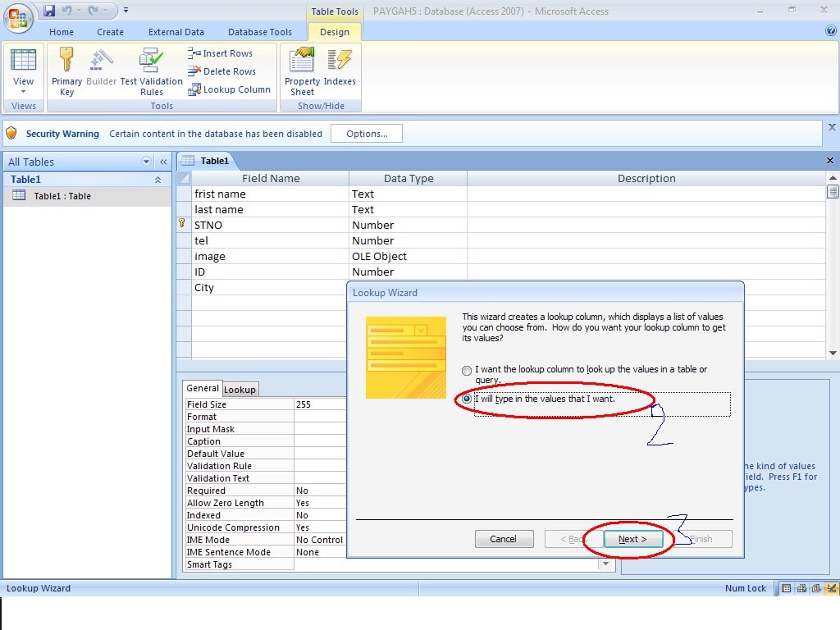Open the Database Tools ribbon tab
Image resolution: width=840 pixels, height=630 pixels.
[260, 32]
